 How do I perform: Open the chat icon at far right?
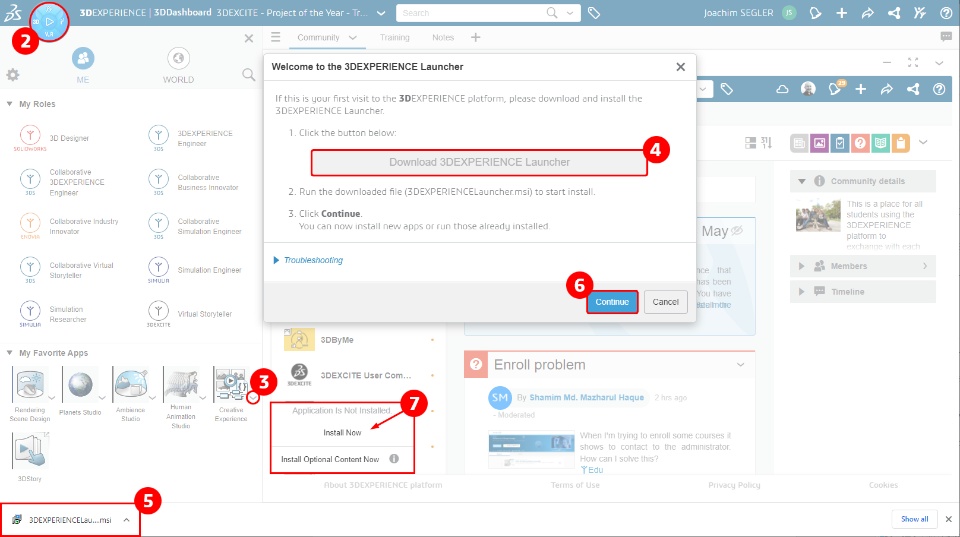(946, 37)
